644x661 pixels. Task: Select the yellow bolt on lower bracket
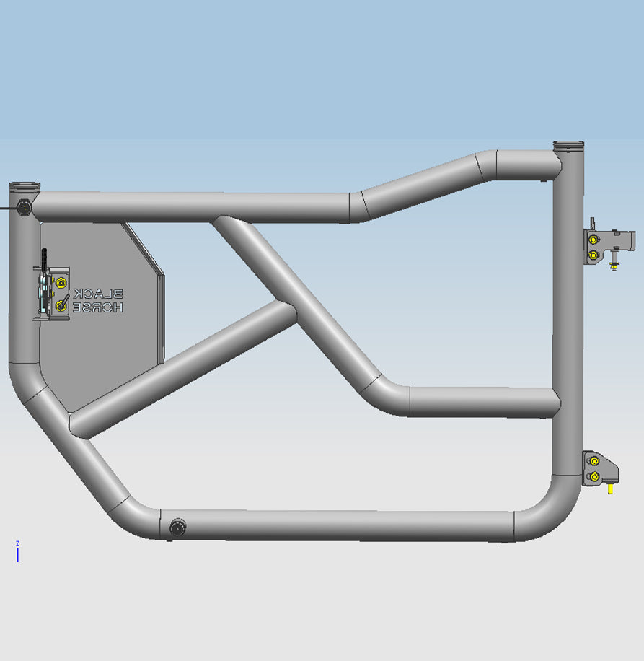[x=593, y=462]
